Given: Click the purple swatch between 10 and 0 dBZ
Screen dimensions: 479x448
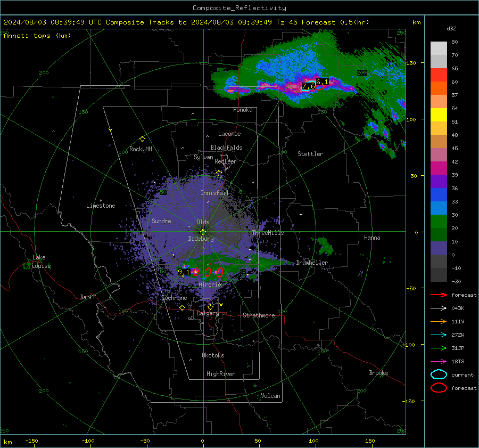Looking at the screenshot, I should [x=439, y=248].
